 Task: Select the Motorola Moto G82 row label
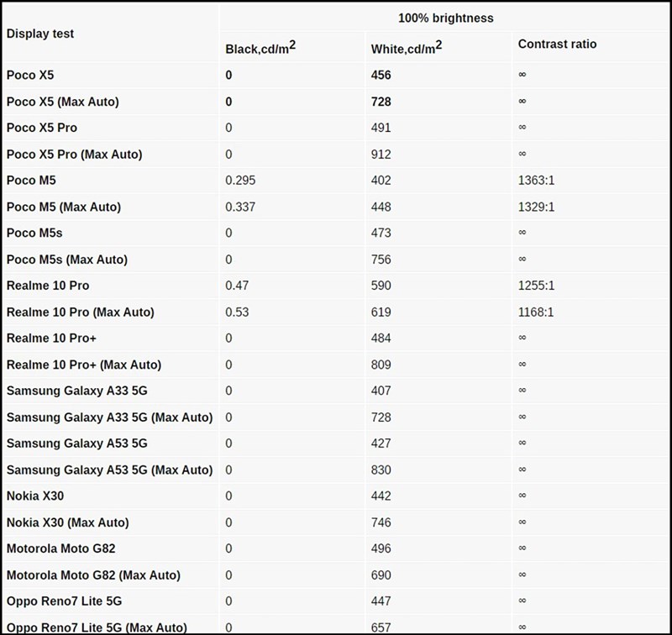(x=60, y=548)
